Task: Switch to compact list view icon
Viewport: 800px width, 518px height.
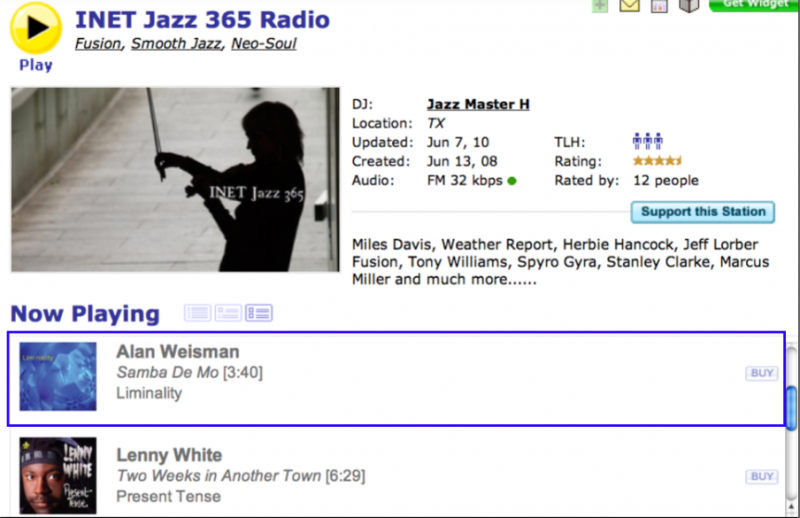Action: point(197,313)
